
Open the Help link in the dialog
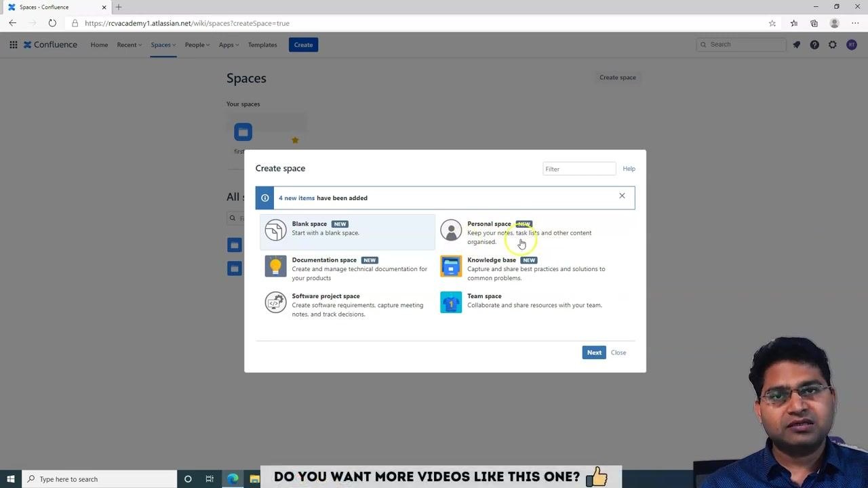pos(629,169)
